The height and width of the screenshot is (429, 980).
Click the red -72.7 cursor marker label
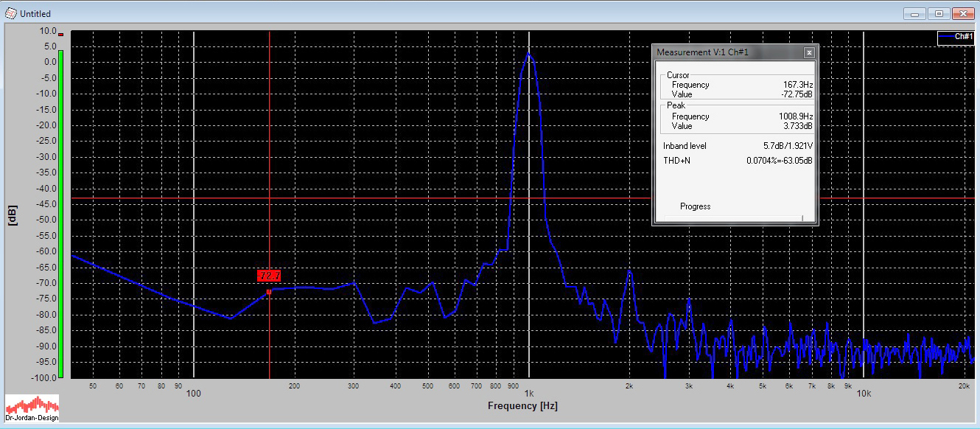click(x=269, y=276)
